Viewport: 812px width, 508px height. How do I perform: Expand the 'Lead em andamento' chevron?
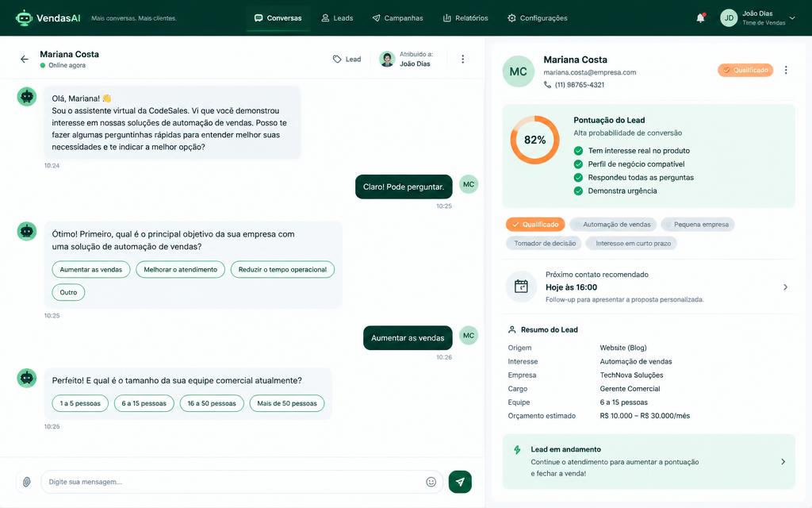(783, 461)
